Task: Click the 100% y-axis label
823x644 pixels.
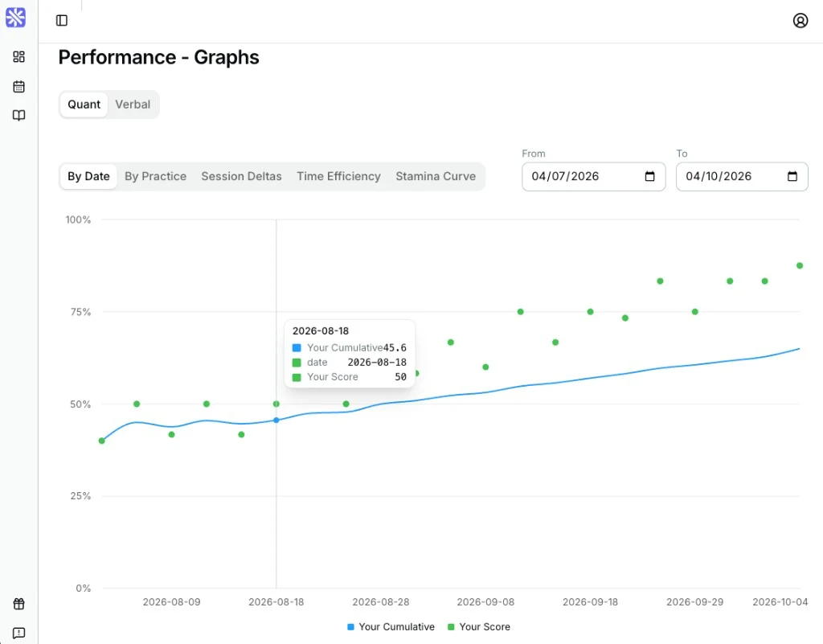Action: pos(78,220)
